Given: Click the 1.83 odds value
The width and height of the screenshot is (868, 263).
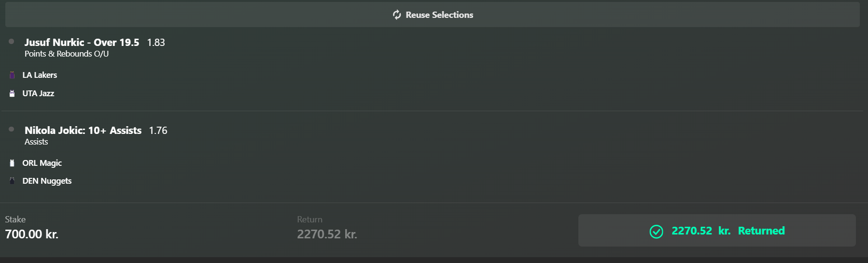Looking at the screenshot, I should [156, 43].
